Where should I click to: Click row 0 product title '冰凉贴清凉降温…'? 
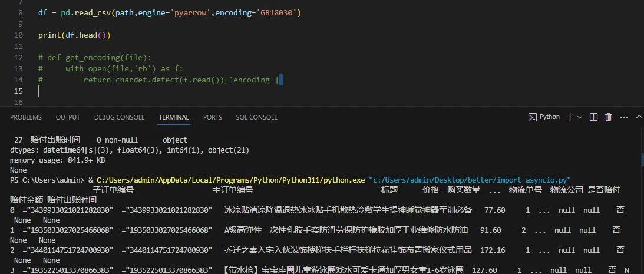click(348, 210)
